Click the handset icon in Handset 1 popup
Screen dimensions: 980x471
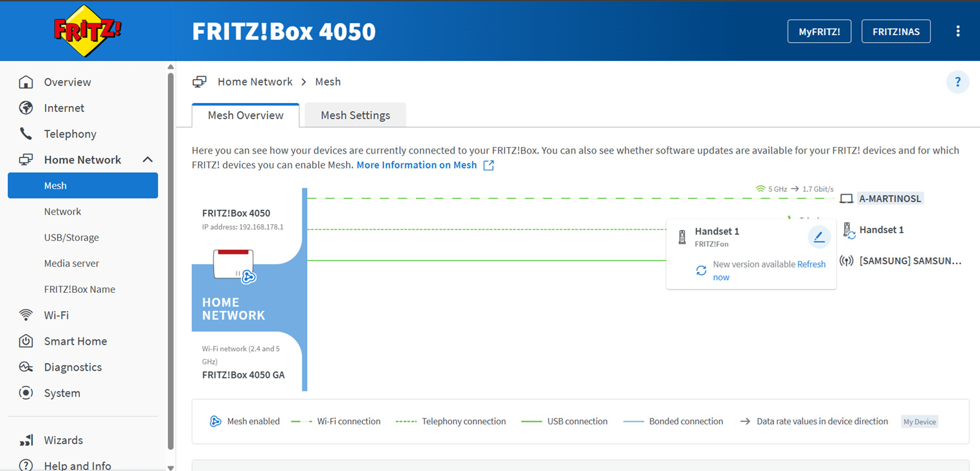[x=682, y=237]
